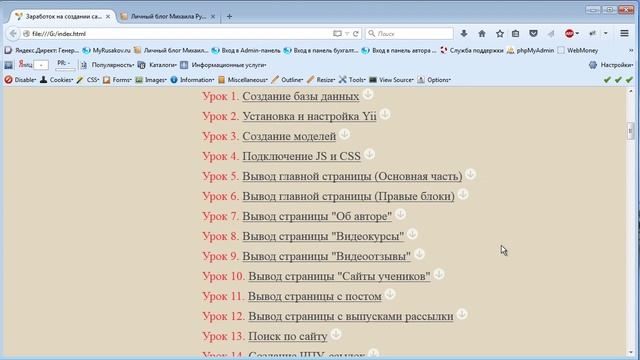Switch to Личный блог Михаила tab
The width and height of the screenshot is (640, 360).
168,17
